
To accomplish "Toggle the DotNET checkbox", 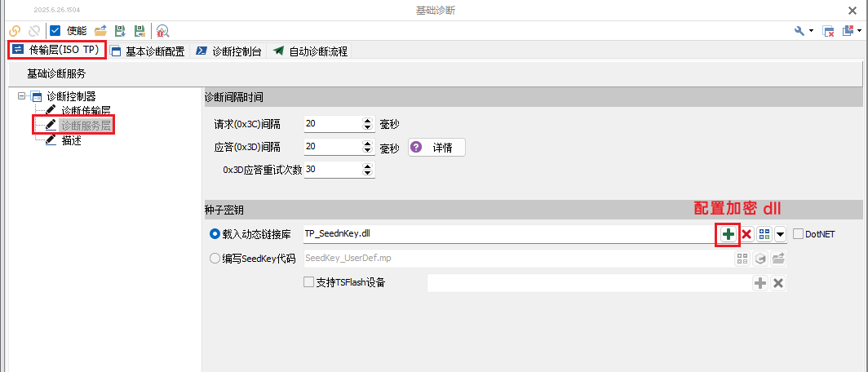I will click(798, 234).
